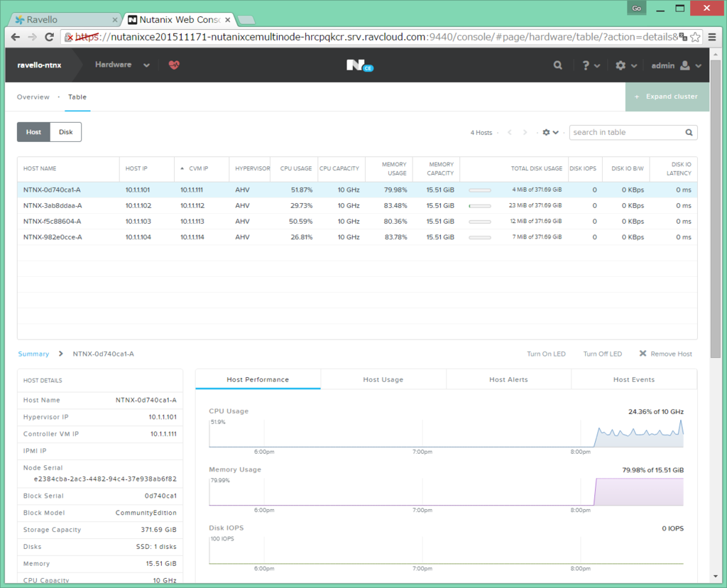Open the Host Alerts tab

tap(508, 379)
